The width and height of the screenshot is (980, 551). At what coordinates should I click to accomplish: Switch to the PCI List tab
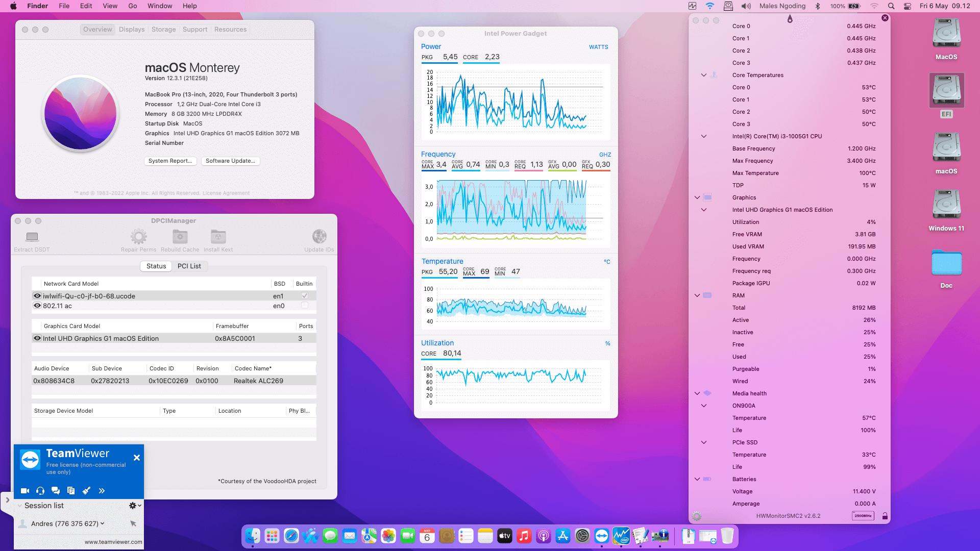pos(189,266)
